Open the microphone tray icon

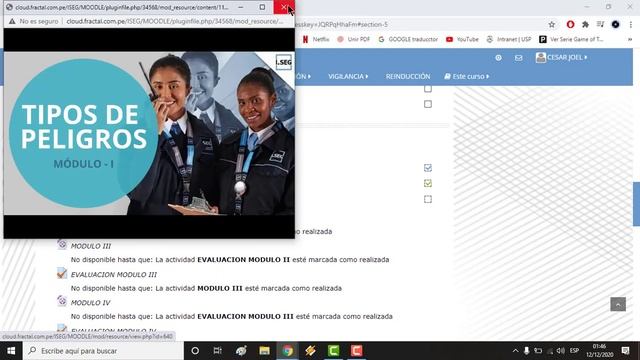click(x=527, y=351)
